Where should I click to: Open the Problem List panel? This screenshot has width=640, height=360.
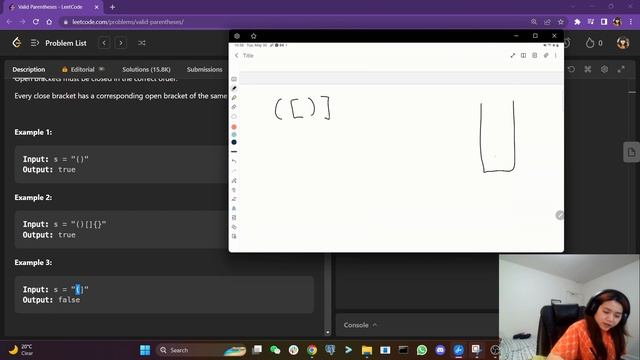[59, 43]
